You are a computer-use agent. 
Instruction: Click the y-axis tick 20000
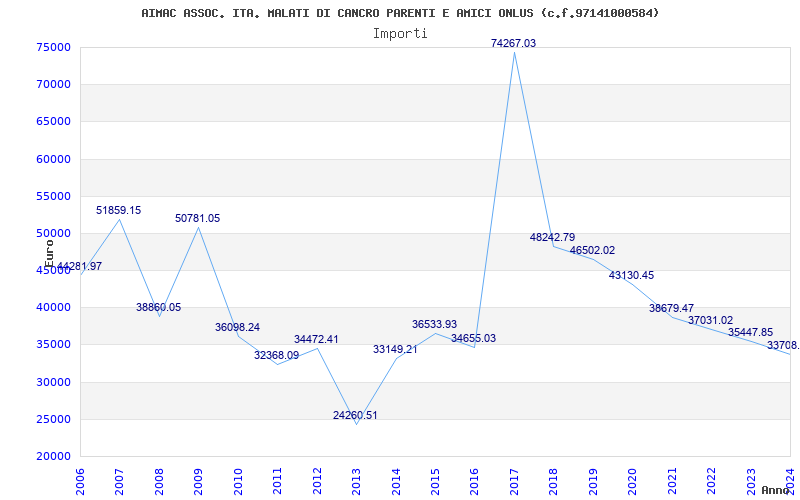click(x=53, y=457)
